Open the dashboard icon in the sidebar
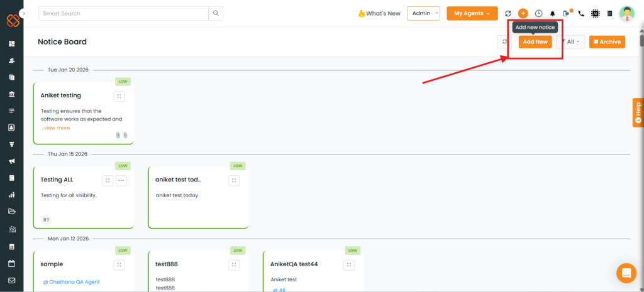Viewport: 644px width, 292px height. coord(11,44)
